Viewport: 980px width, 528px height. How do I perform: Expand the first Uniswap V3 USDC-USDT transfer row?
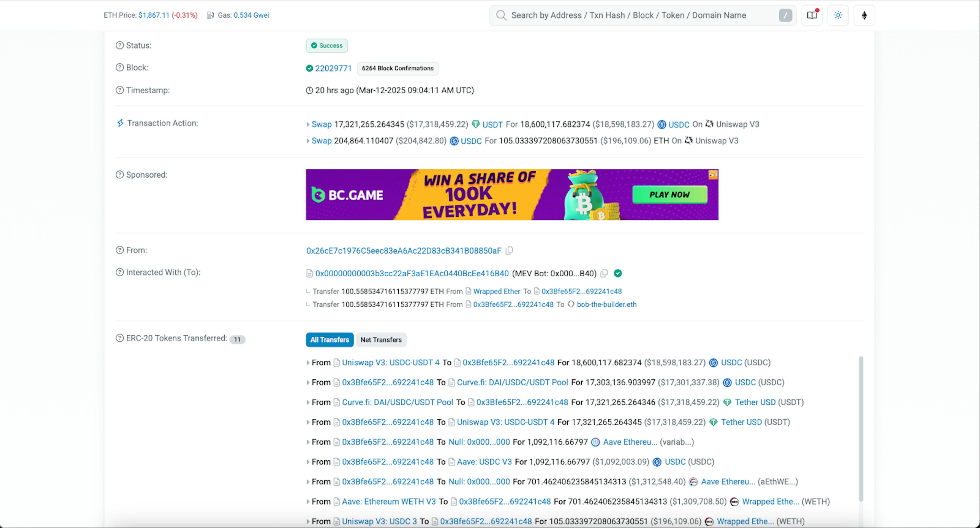coord(308,363)
